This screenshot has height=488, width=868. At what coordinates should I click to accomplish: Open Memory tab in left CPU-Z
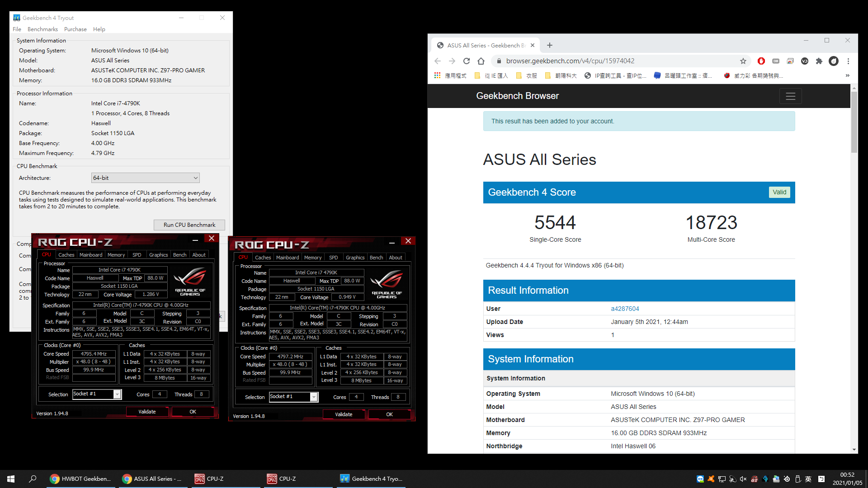tap(116, 255)
